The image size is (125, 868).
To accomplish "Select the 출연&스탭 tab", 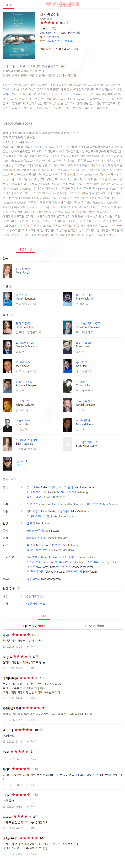I will (x=25, y=249).
